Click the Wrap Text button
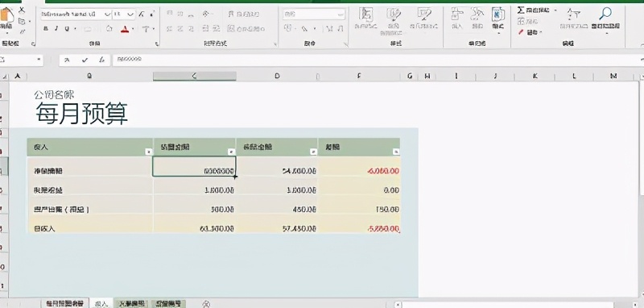This screenshot has width=644, height=308. point(244,14)
